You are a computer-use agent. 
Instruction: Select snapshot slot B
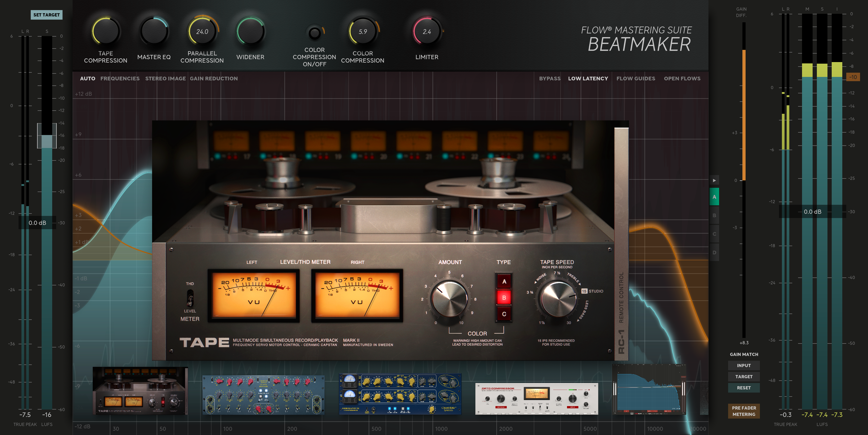point(714,215)
